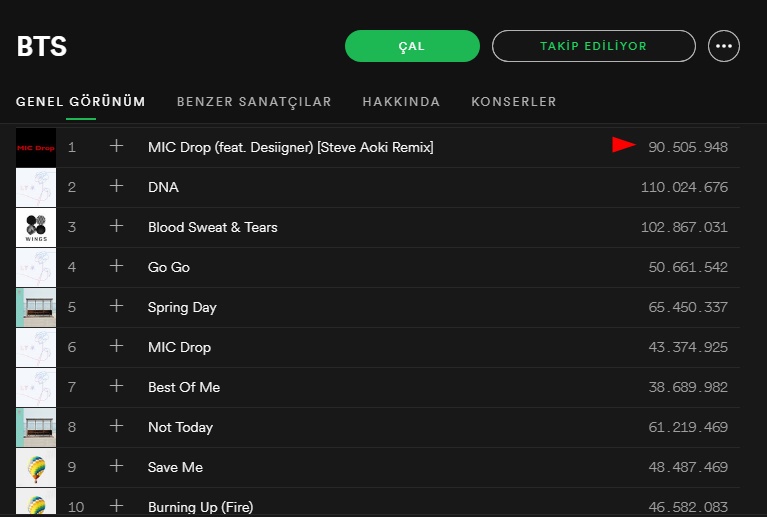
Task: Click the red flag marker beside 90.505.948
Action: point(624,146)
